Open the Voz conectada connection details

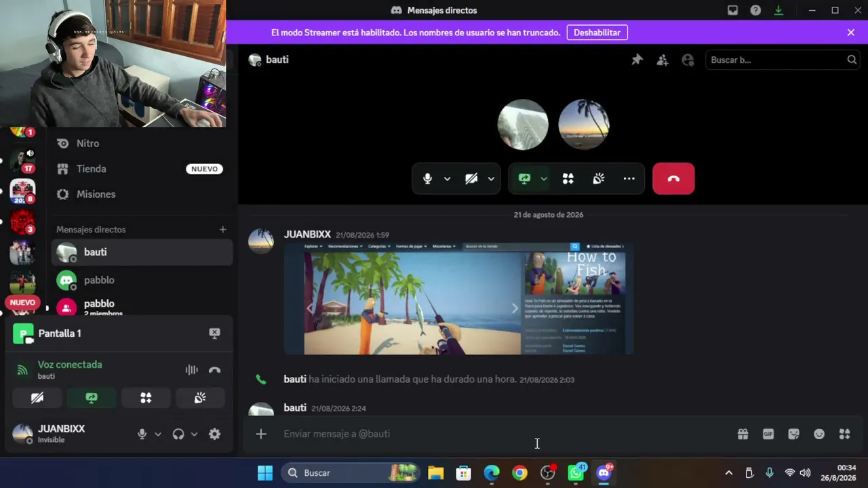tap(70, 365)
